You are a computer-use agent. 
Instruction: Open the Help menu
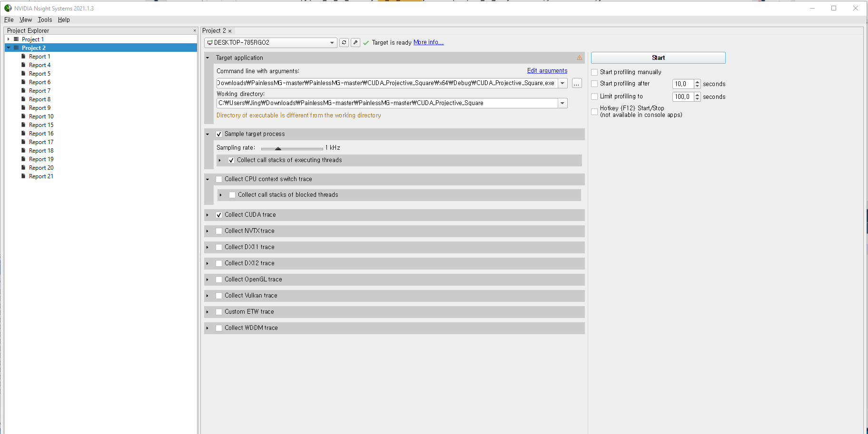pos(64,19)
